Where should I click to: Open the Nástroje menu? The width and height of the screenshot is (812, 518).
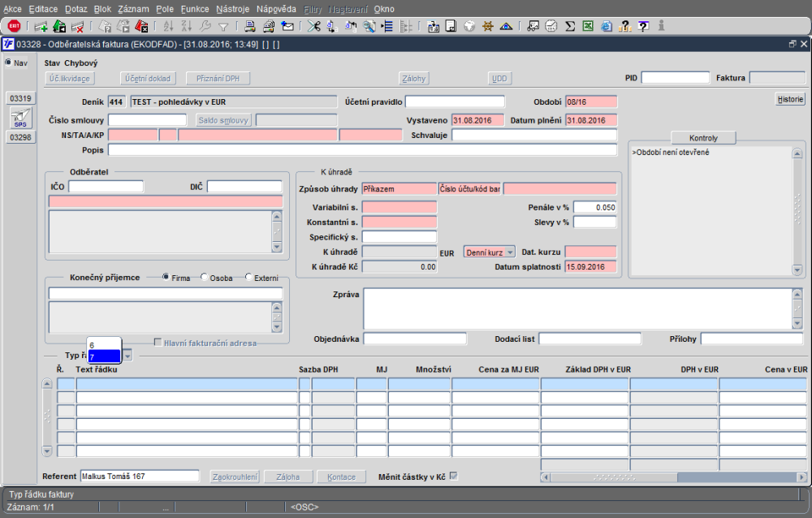(x=232, y=8)
